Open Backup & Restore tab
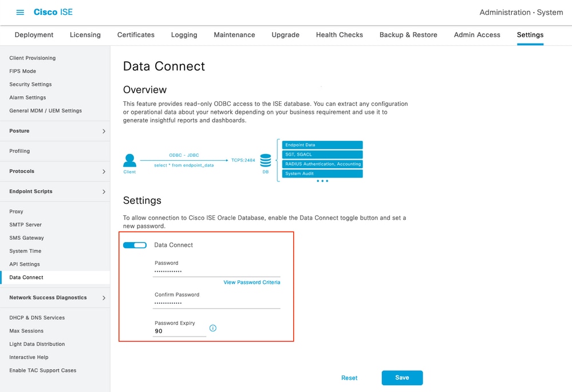Viewport: 572px width, 392px height. [408, 35]
